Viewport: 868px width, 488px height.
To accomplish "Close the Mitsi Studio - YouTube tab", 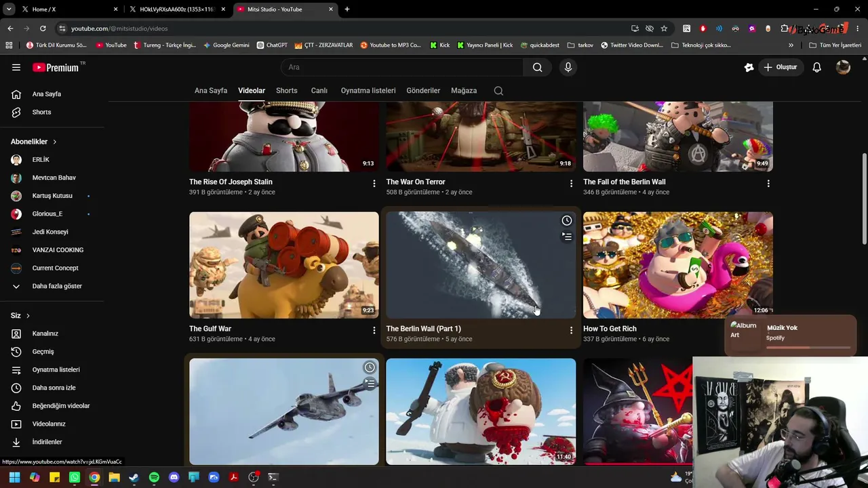I will [x=331, y=9].
